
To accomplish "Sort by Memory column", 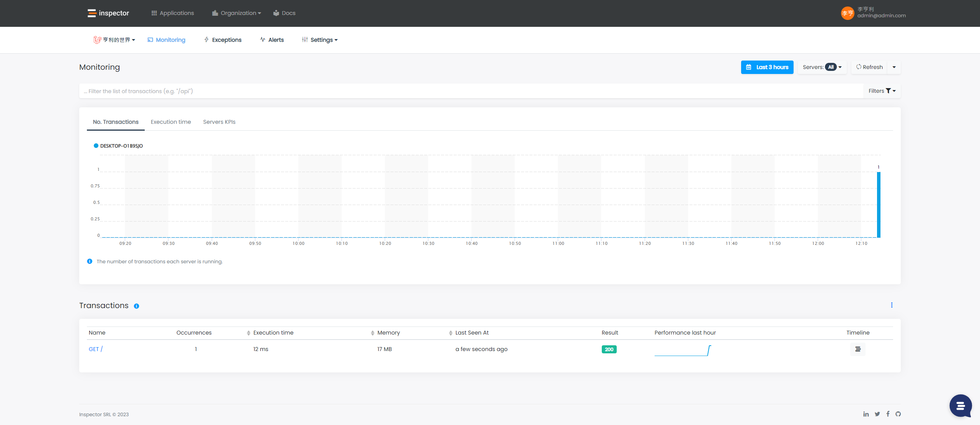I will click(x=388, y=333).
